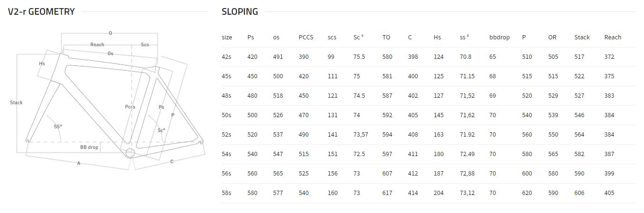Click the Reach value 405 in the 58s row

(609, 193)
